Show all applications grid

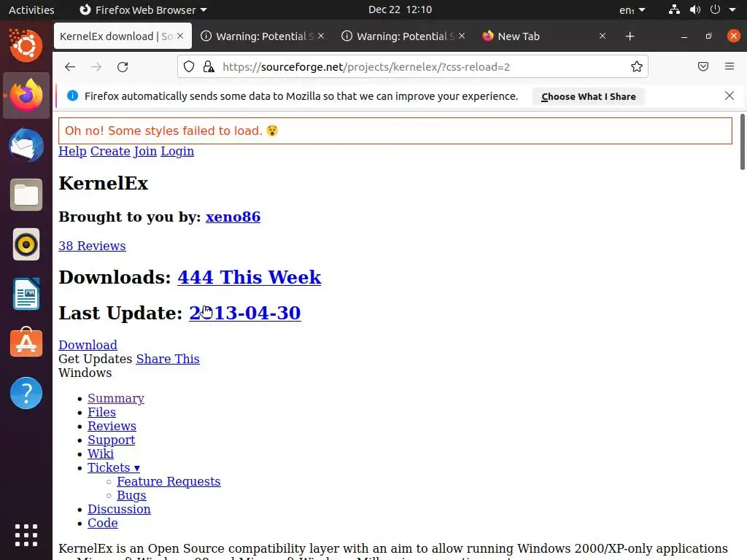coord(26,534)
